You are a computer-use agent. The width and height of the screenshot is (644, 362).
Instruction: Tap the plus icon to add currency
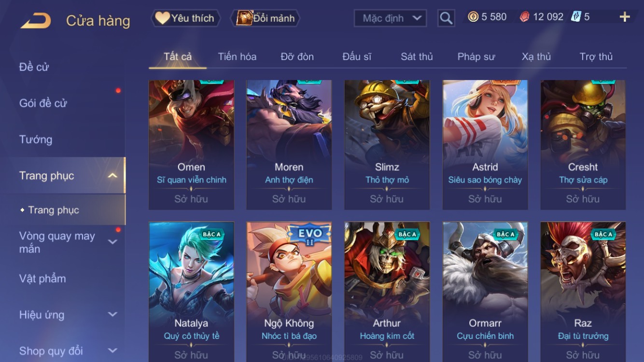(625, 17)
